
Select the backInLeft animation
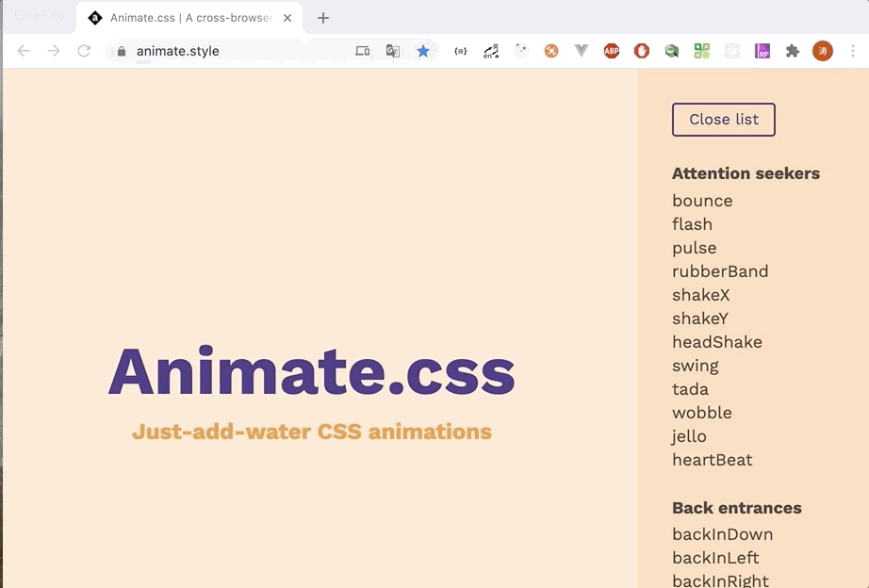715,558
